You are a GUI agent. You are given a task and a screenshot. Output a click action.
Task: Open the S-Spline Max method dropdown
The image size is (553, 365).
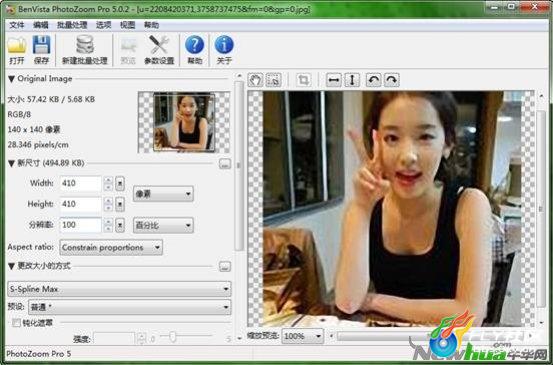(119, 289)
